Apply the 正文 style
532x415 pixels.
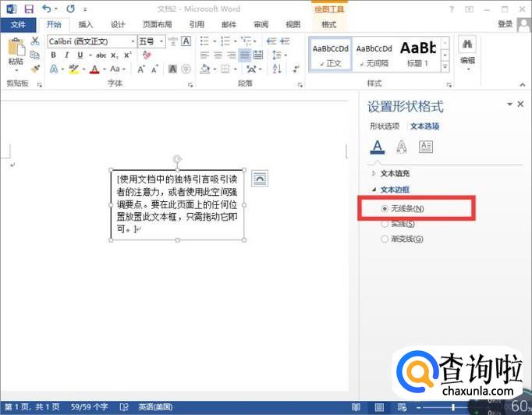coord(331,55)
